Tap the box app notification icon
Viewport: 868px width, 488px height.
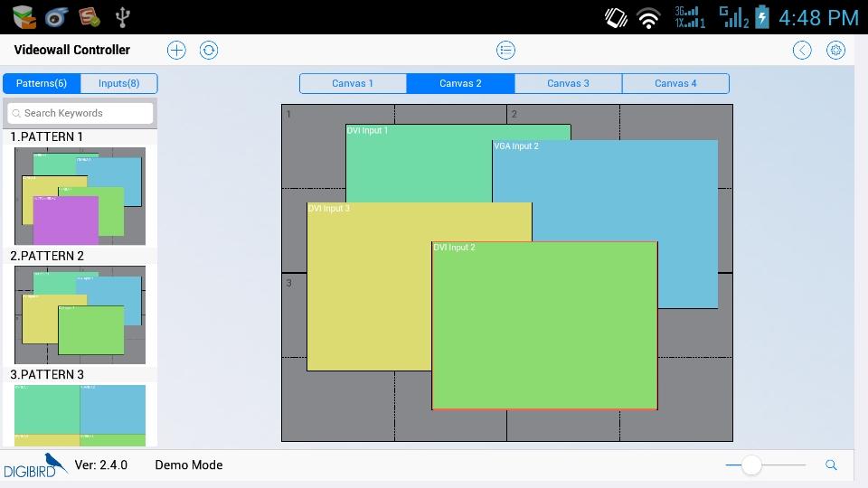[x=24, y=17]
